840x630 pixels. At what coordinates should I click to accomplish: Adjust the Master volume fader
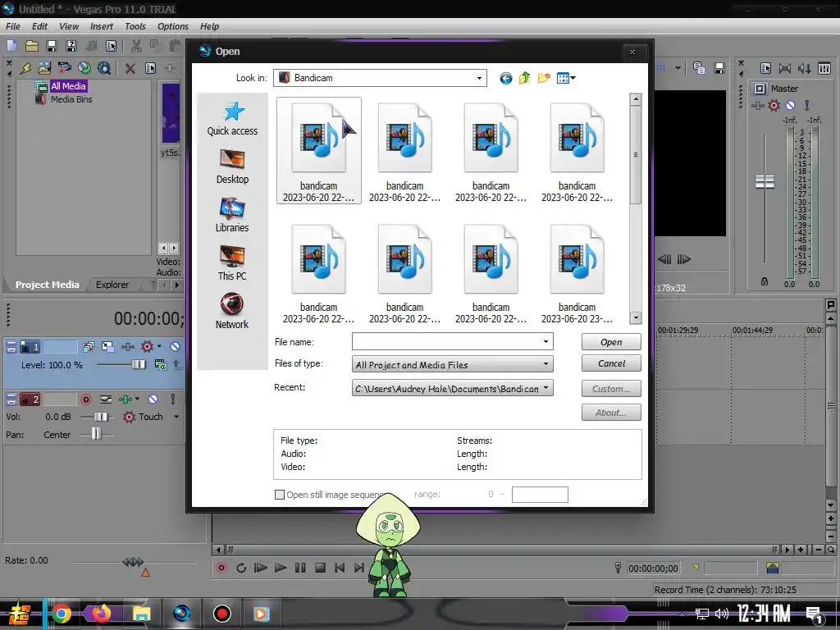click(x=765, y=181)
